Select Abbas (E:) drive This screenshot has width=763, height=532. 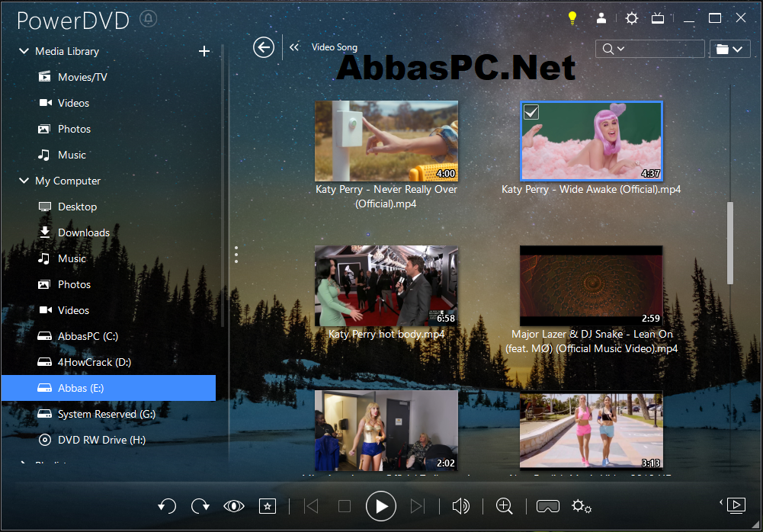click(108, 388)
